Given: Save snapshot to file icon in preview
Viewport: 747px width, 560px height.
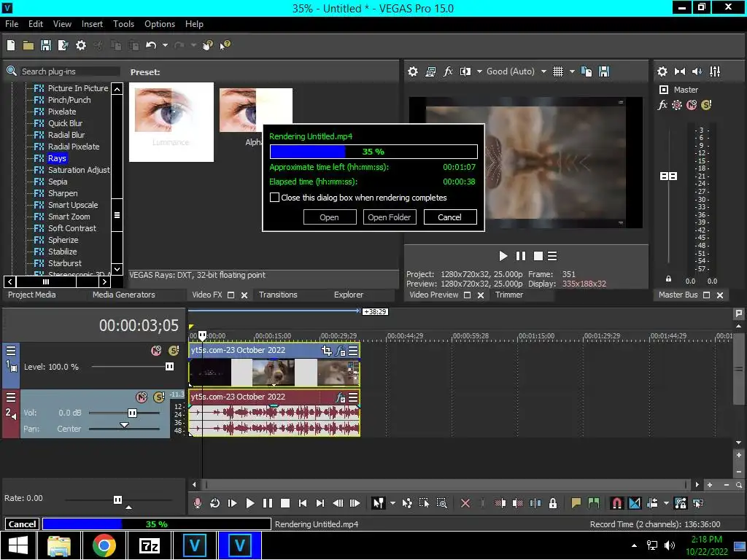Looking at the screenshot, I should point(604,71).
